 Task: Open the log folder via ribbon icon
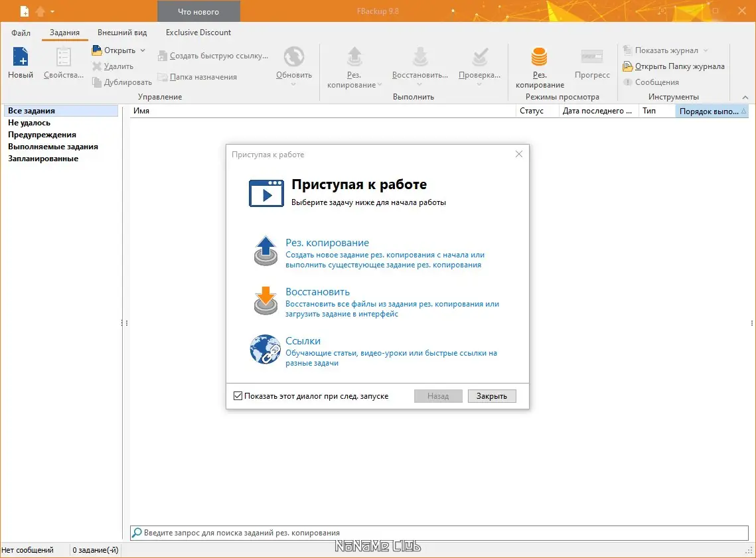pyautogui.click(x=627, y=66)
